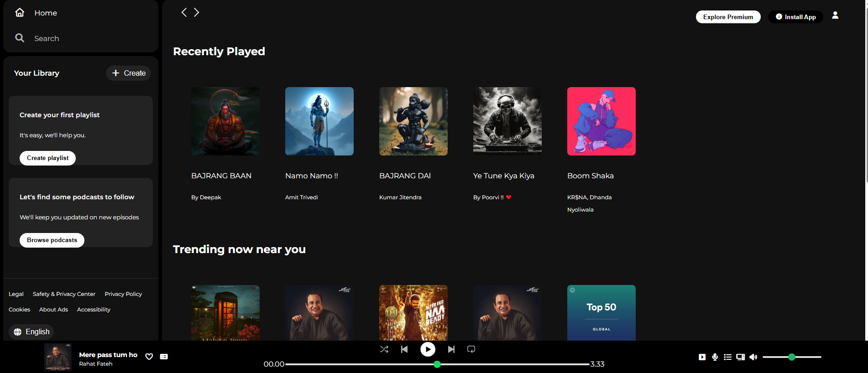Open the user profile icon

(x=835, y=15)
